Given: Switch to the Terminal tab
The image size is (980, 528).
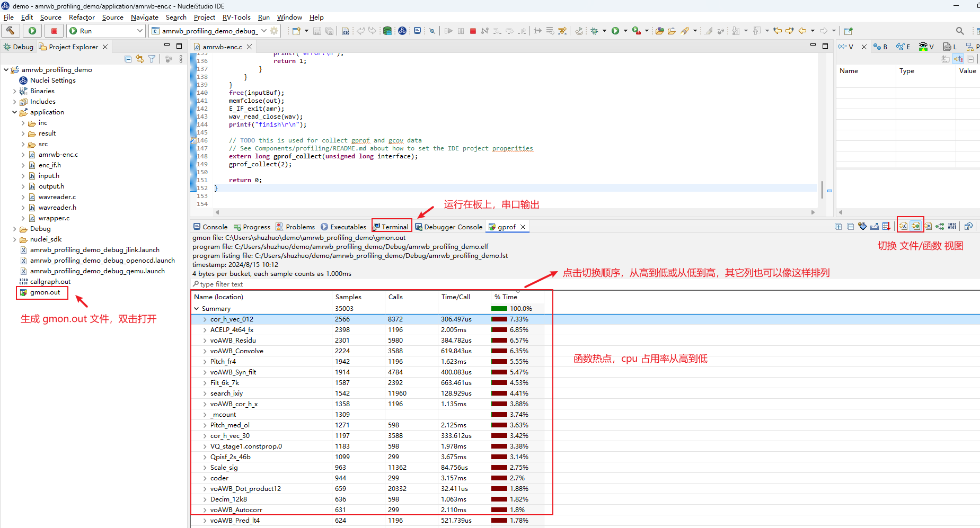Looking at the screenshot, I should coord(391,227).
